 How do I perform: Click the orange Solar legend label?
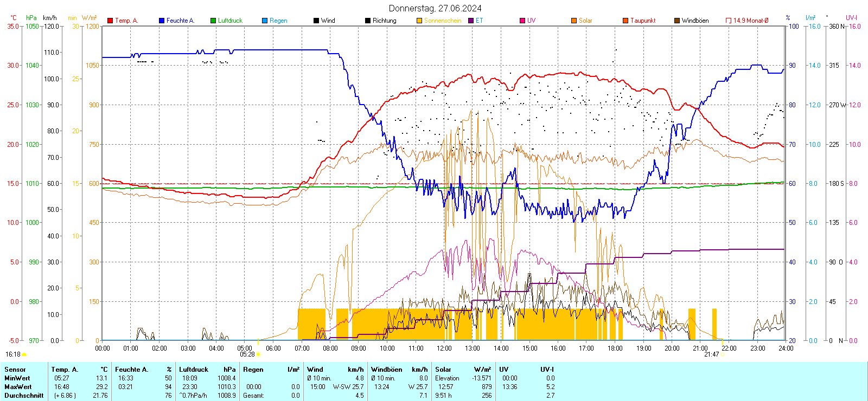point(585,21)
